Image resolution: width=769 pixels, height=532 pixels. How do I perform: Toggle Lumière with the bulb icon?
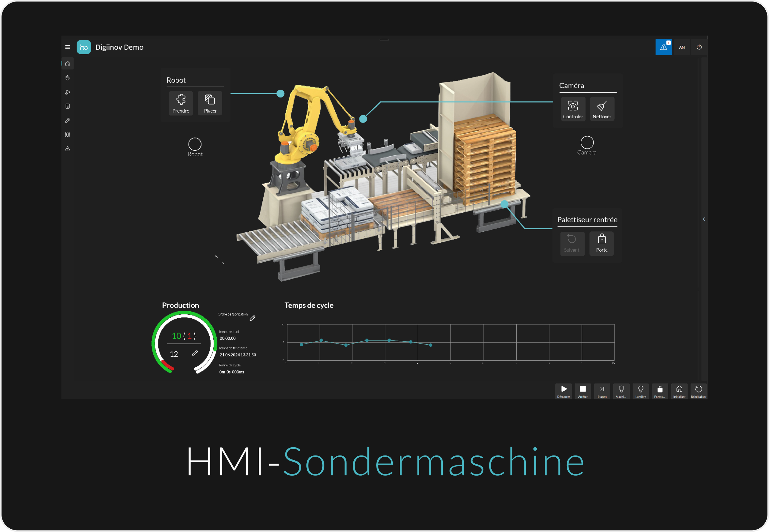tap(641, 391)
